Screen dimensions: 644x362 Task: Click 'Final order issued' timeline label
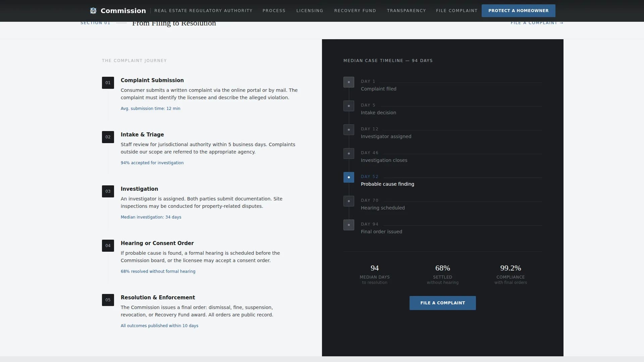pos(381,232)
